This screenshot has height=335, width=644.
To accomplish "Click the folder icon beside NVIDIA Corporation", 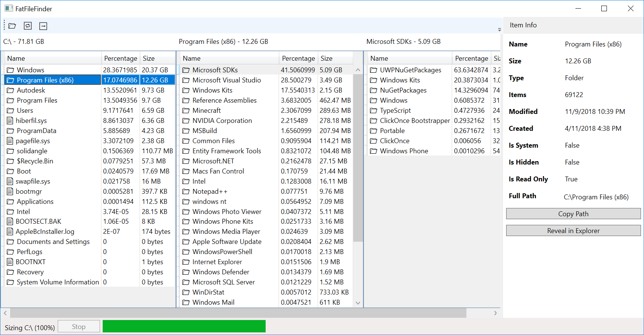I will (186, 121).
